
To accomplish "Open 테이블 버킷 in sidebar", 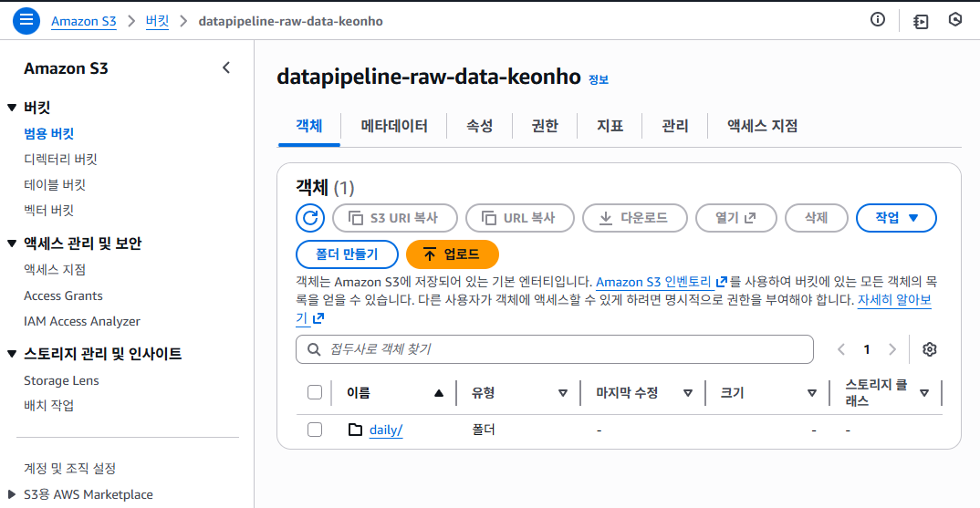I will click(x=55, y=184).
